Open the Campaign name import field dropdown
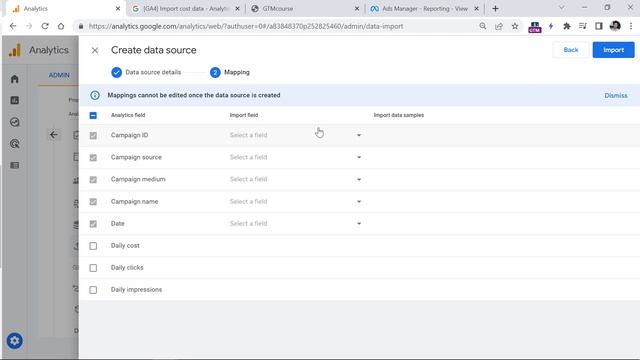 click(x=296, y=201)
